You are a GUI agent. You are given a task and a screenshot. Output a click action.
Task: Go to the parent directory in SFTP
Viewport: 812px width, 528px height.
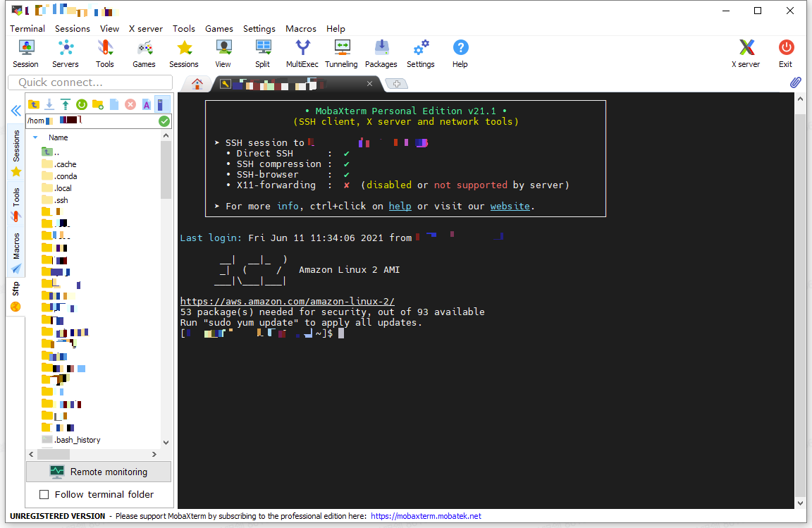[x=33, y=104]
